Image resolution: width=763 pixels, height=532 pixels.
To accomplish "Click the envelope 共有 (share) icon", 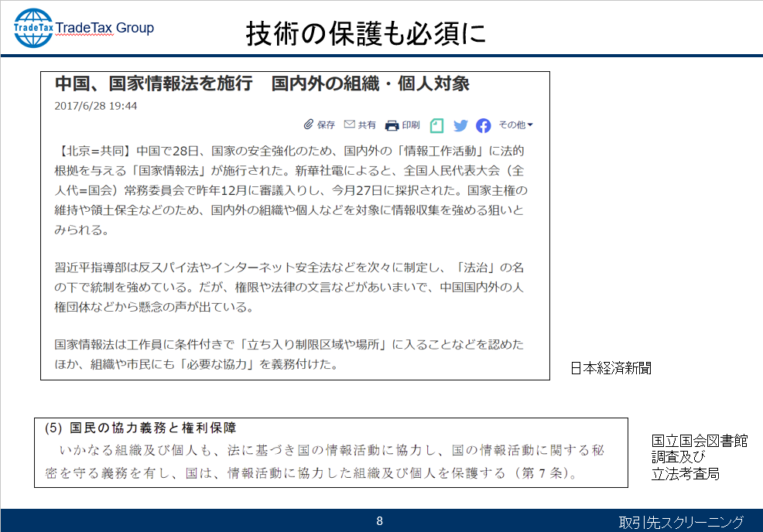I will click(x=349, y=124).
